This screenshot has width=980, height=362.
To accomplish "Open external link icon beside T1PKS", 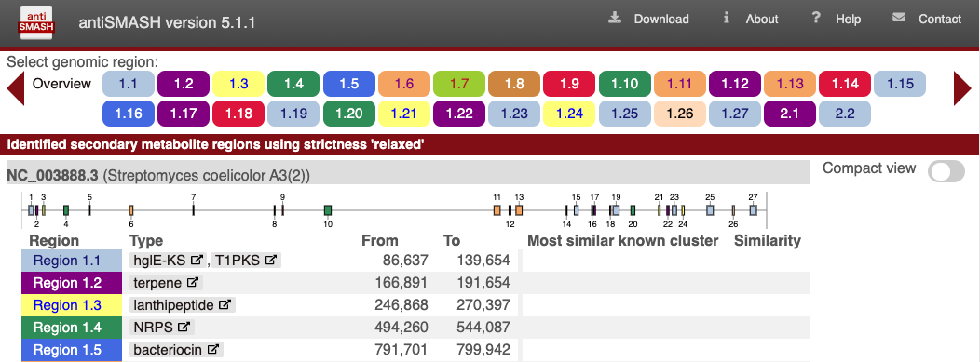I will (x=271, y=260).
